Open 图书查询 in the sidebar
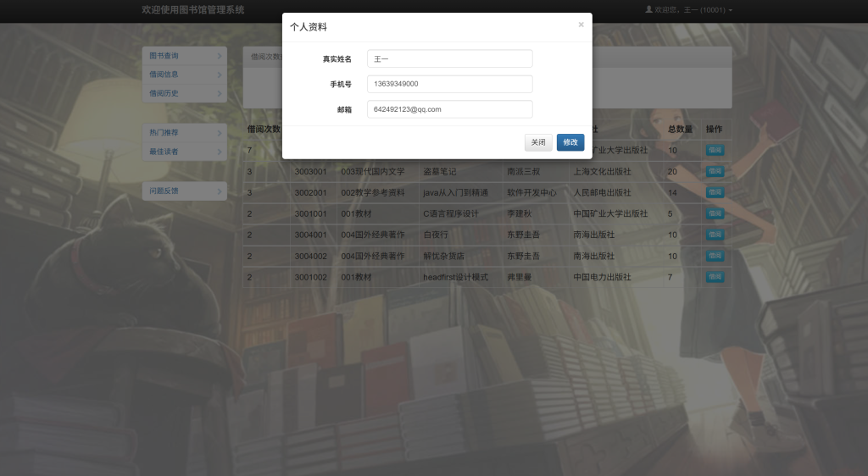 coord(184,56)
